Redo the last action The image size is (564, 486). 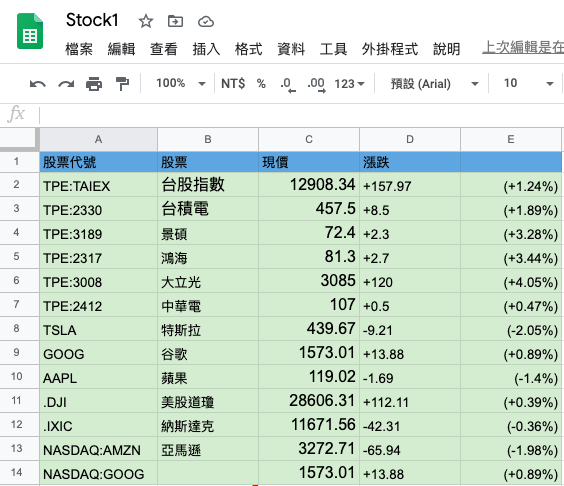[66, 84]
